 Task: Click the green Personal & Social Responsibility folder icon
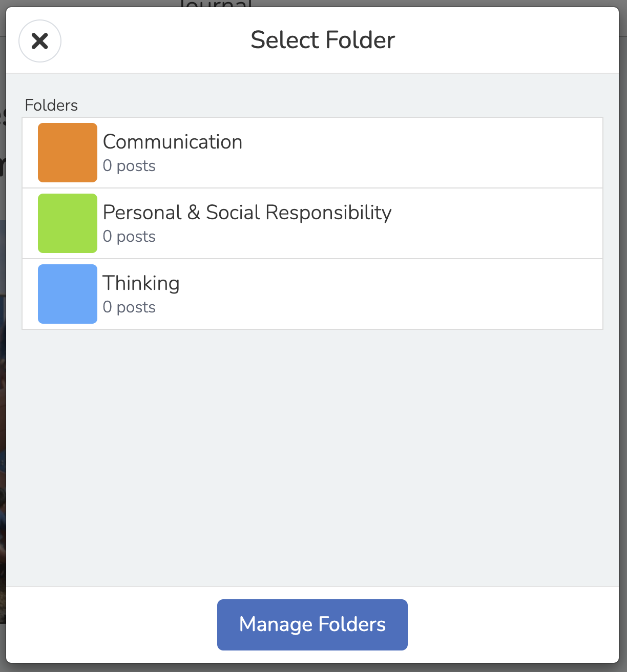pos(67,223)
